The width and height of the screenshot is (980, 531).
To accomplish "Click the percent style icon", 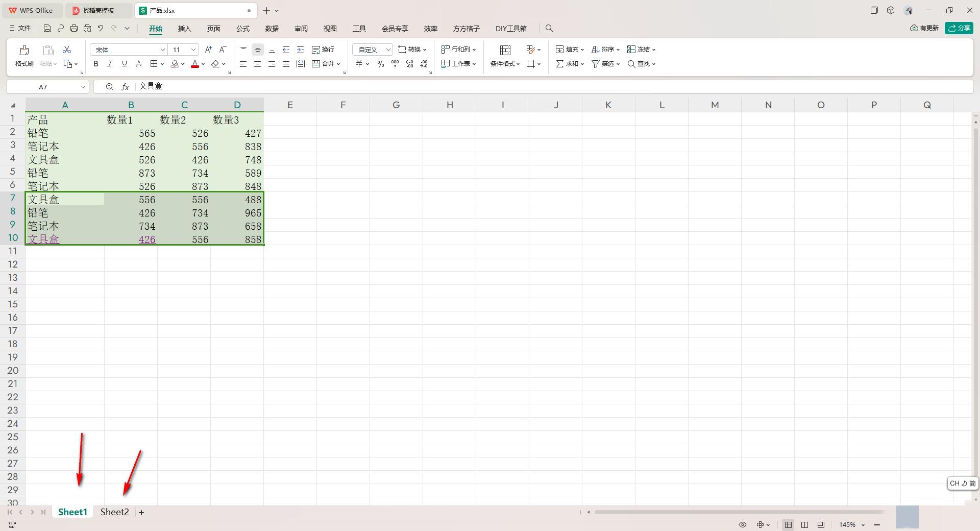I will (x=380, y=64).
